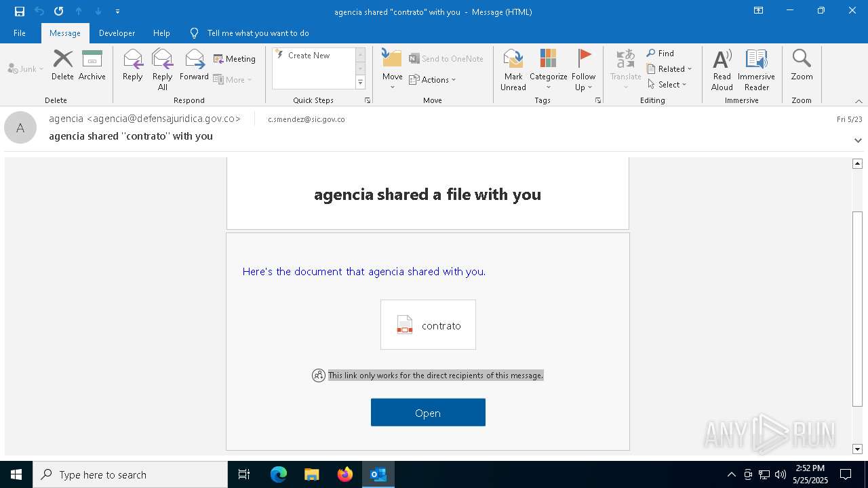Launch Immersive Reader

coord(756,70)
